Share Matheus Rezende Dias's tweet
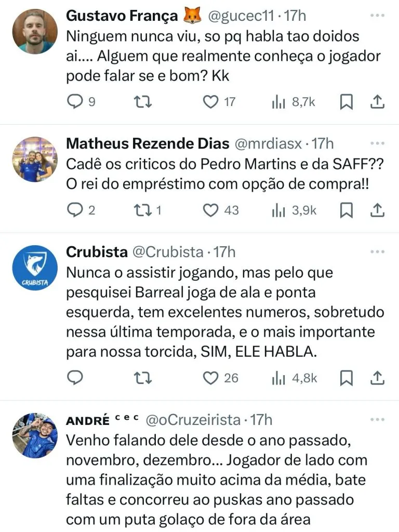399x532 pixels. (378, 210)
